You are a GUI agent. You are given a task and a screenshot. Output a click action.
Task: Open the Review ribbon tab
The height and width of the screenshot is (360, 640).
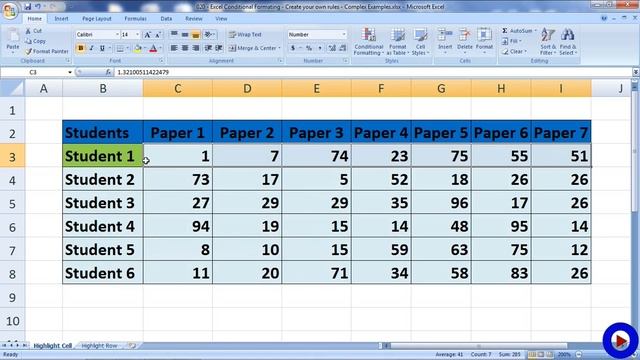click(x=194, y=19)
